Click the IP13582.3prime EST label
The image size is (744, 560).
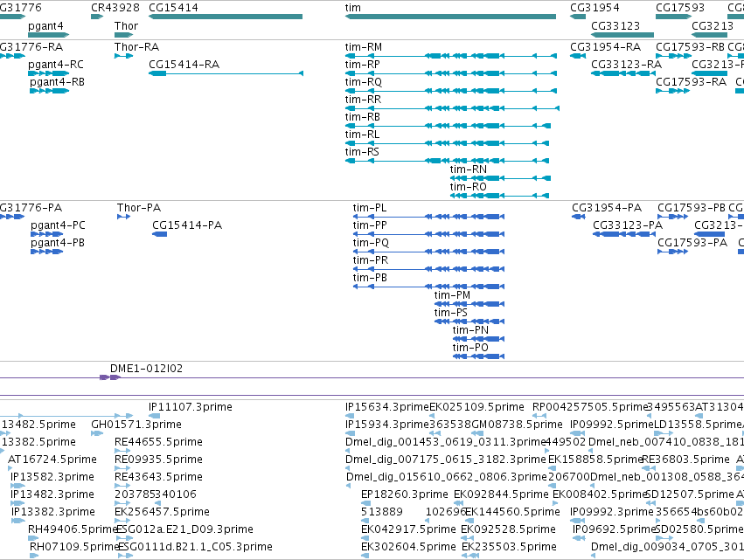pyautogui.click(x=52, y=477)
